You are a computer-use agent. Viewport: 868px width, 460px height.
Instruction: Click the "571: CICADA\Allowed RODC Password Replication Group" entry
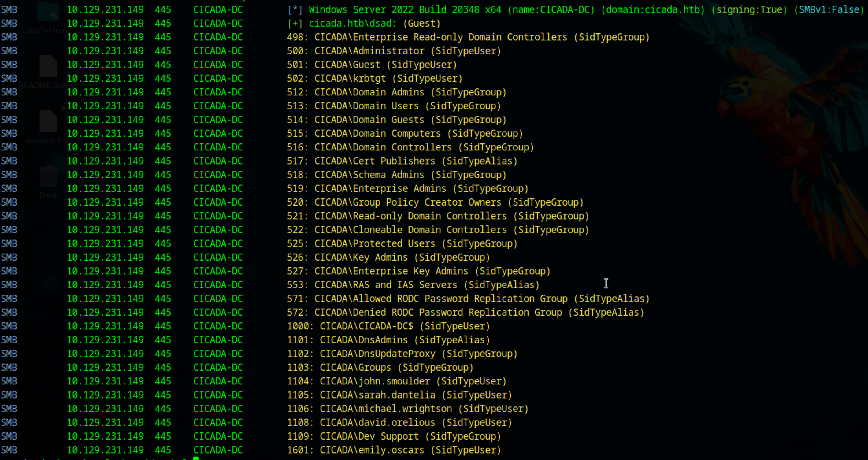tap(468, 299)
